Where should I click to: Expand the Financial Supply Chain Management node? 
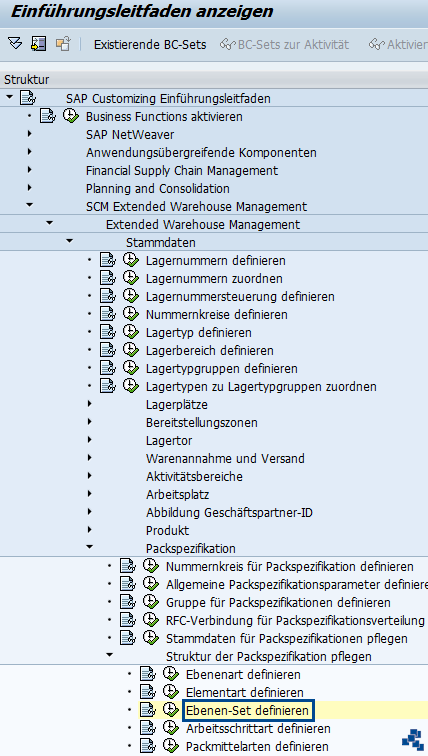click(x=30, y=170)
